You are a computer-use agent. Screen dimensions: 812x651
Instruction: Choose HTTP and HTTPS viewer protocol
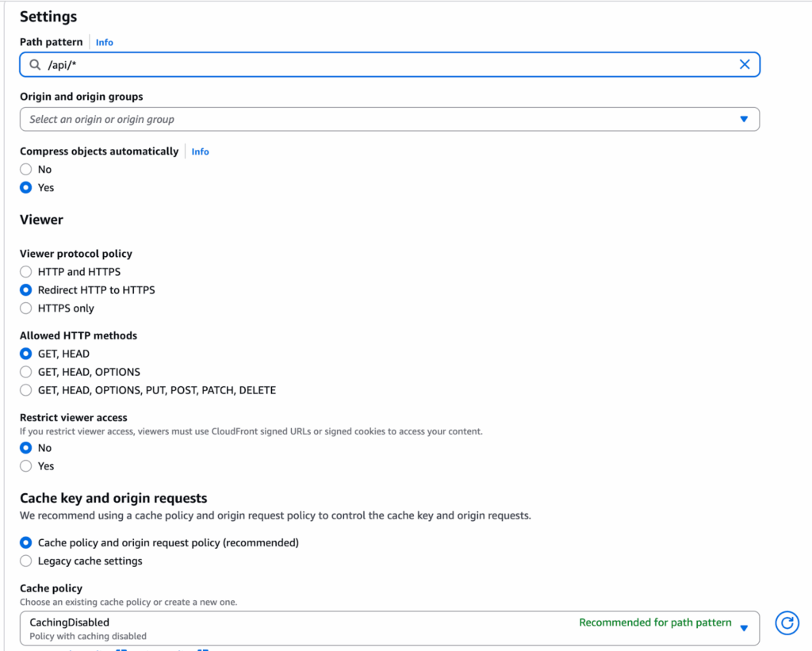tap(26, 272)
